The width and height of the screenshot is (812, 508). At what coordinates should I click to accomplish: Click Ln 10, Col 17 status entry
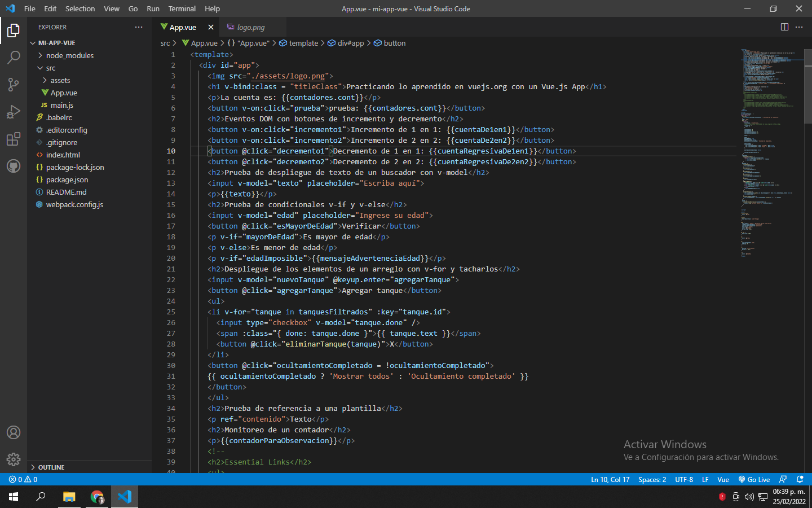click(610, 479)
